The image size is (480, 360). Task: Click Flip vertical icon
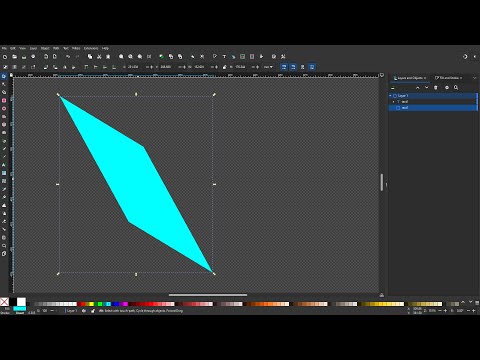pos(74,67)
